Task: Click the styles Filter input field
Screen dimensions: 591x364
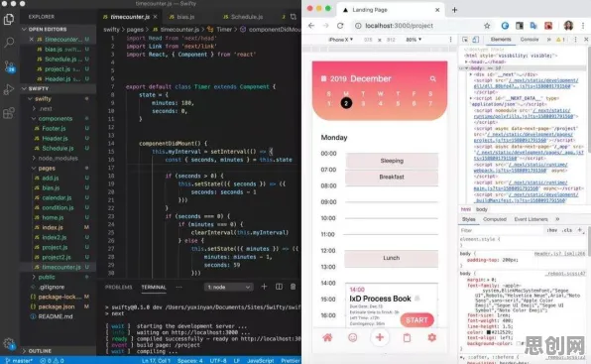Action: click(x=502, y=230)
